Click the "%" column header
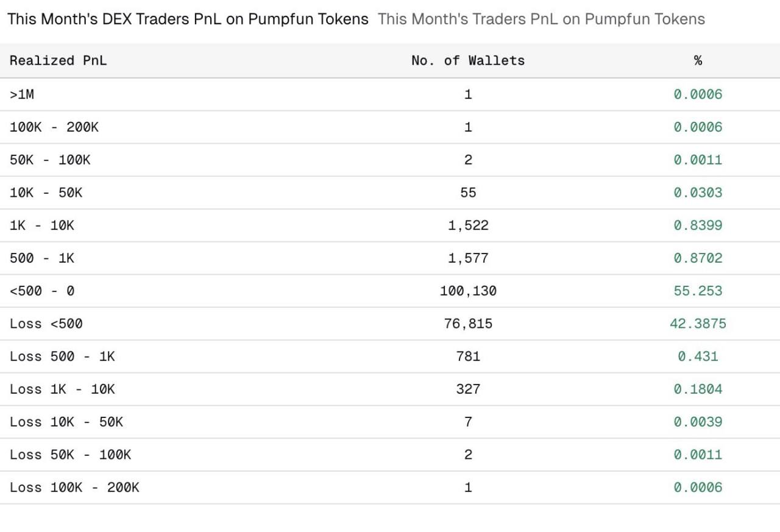The width and height of the screenshot is (780, 532). [698, 60]
